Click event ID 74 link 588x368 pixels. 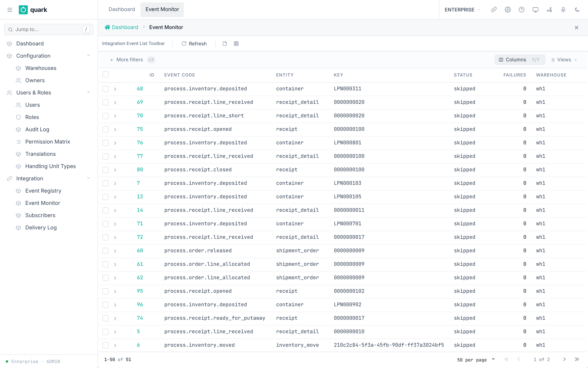coord(140,318)
